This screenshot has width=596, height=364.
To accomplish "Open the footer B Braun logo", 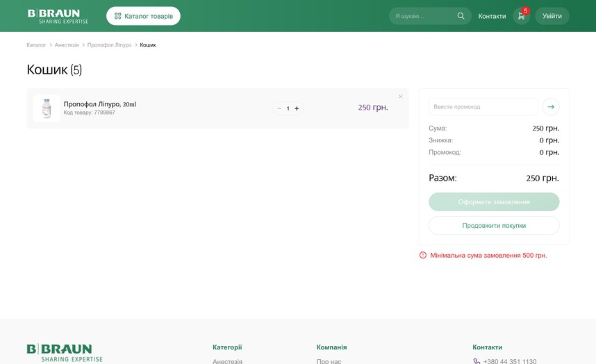I will tap(65, 353).
